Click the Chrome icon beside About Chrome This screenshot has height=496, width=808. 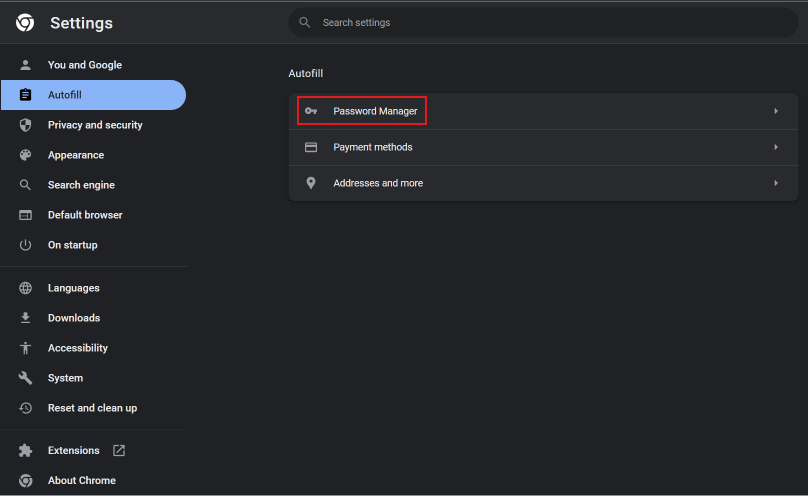tap(25, 481)
